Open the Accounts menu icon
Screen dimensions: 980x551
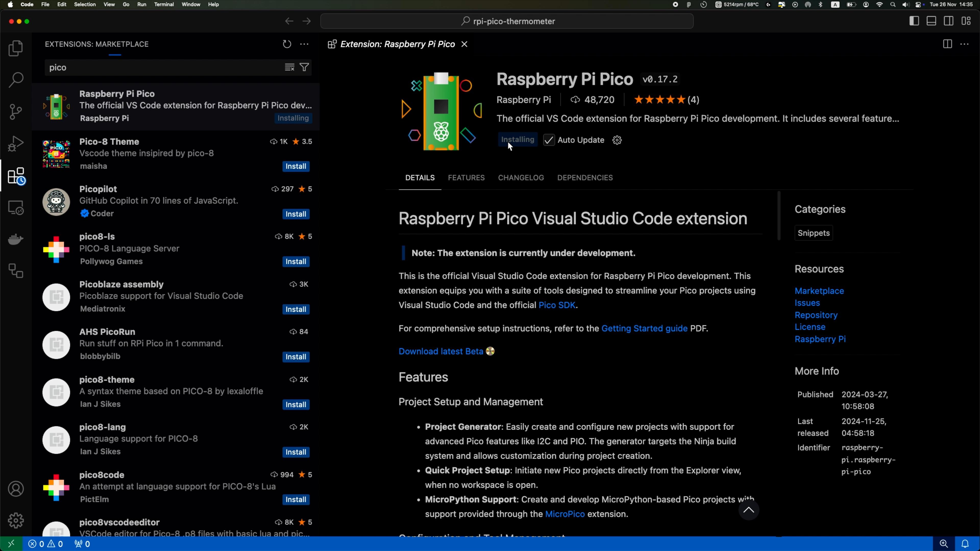pos(16,489)
